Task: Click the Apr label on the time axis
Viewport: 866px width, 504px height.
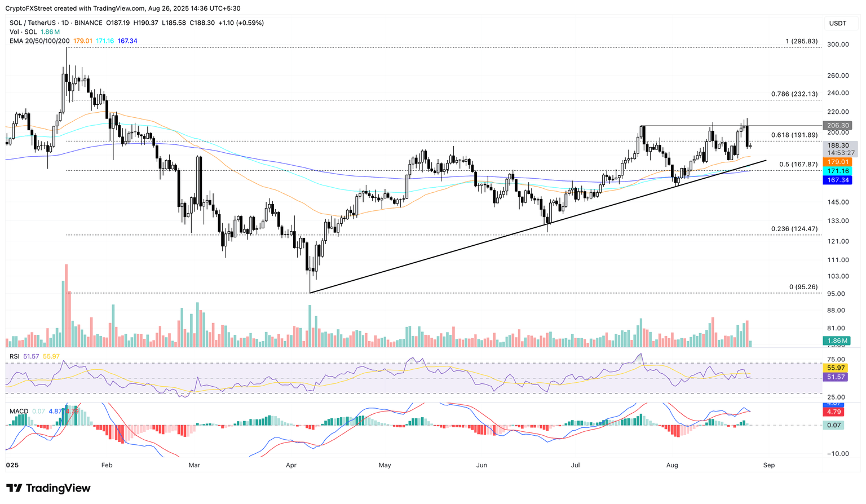Action: 291,466
